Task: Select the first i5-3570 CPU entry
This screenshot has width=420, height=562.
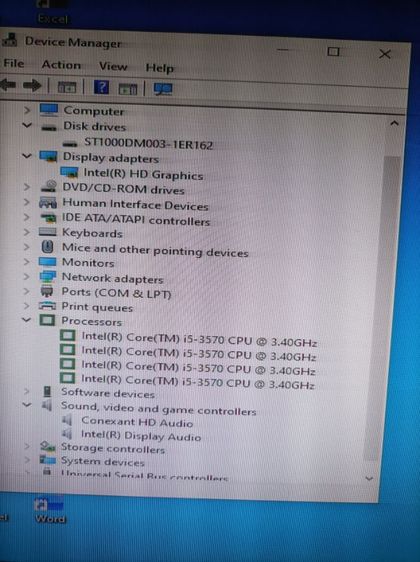Action: pyautogui.click(x=199, y=339)
